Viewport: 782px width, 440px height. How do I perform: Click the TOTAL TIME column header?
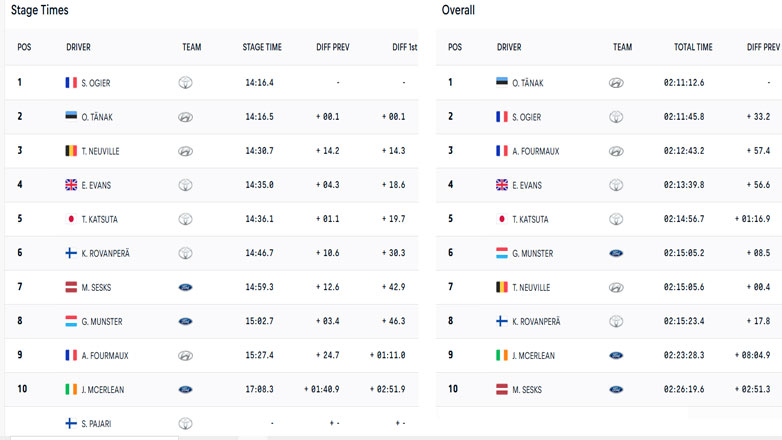(693, 47)
